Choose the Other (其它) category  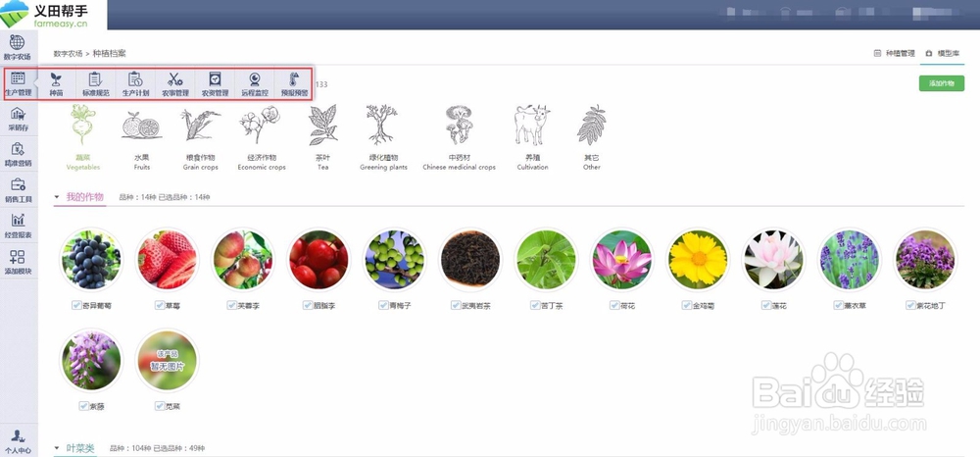(591, 137)
